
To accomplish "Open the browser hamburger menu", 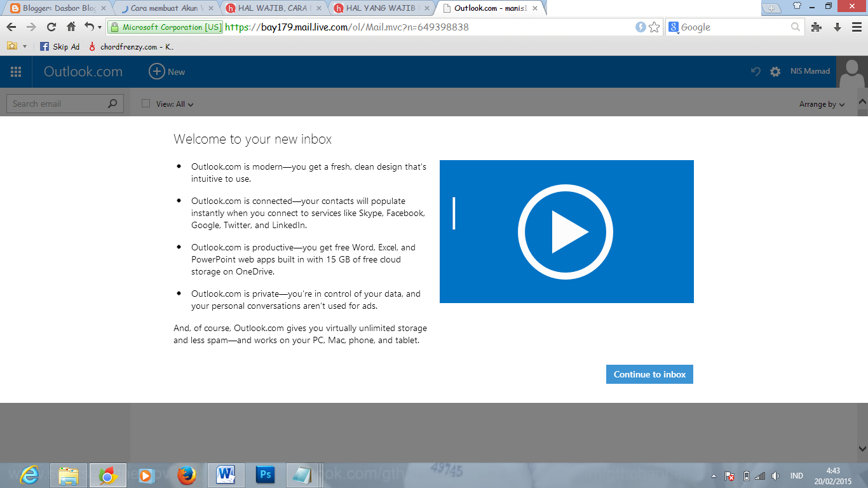I will (x=857, y=27).
